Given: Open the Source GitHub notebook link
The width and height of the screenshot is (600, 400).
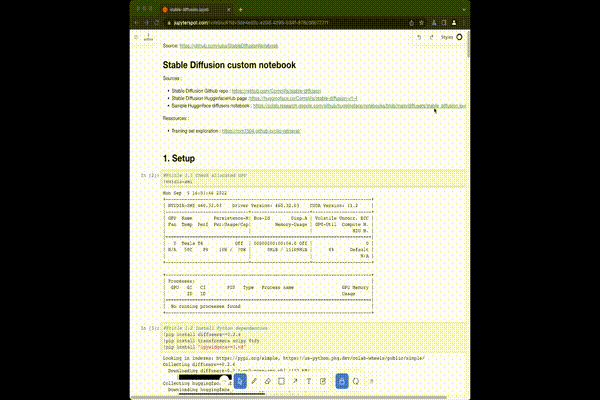Looking at the screenshot, I should pos(229,46).
